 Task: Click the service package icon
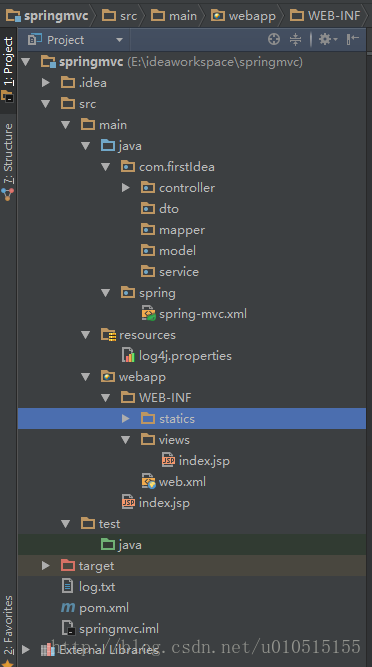[x=148, y=272]
